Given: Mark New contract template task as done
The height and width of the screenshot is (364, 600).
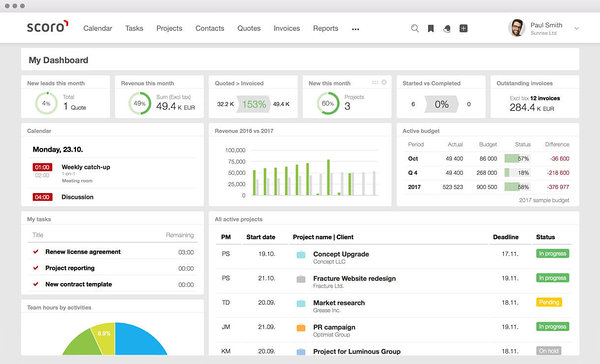Looking at the screenshot, I should click(x=36, y=284).
